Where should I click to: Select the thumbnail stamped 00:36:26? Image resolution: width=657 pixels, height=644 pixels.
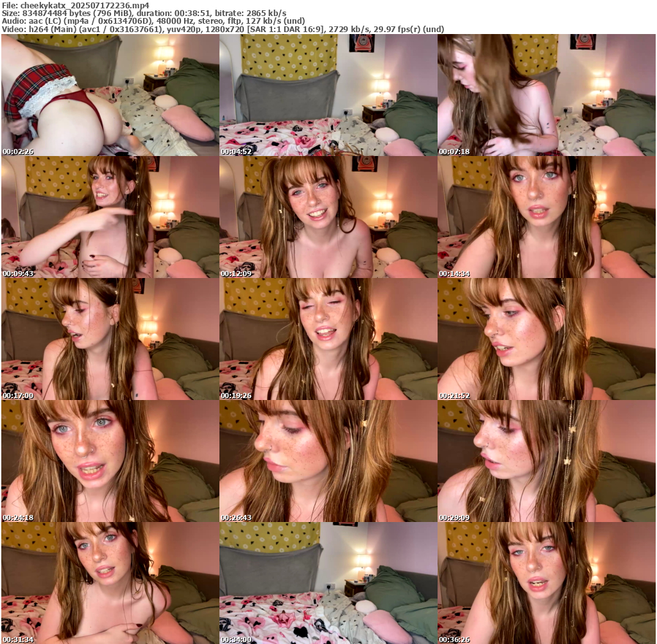[x=547, y=583]
